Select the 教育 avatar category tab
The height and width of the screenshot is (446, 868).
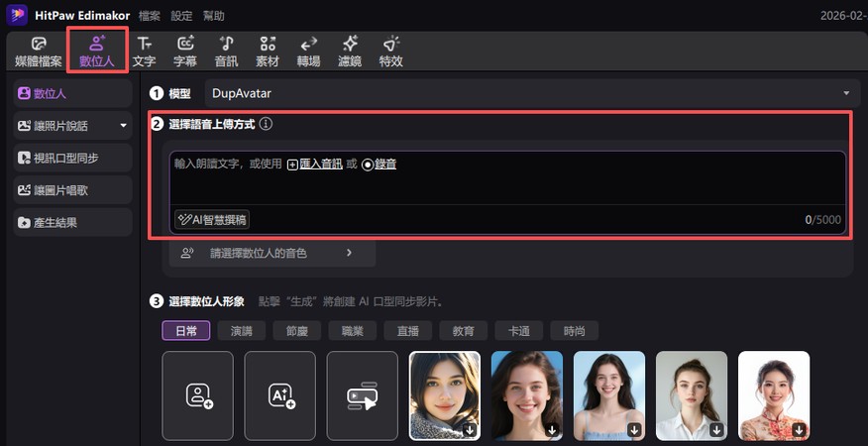point(464,331)
